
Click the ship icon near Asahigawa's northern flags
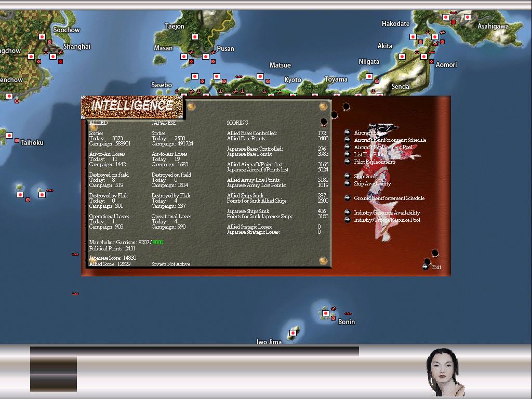[453, 13]
